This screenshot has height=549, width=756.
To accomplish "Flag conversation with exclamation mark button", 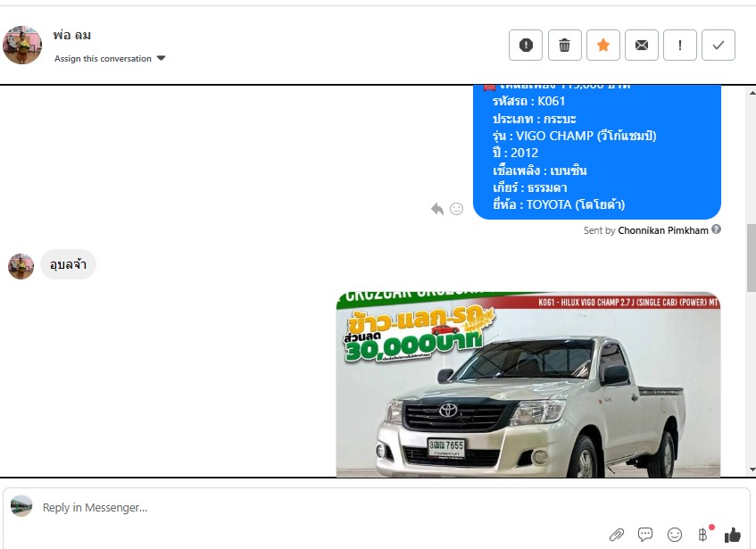I will pyautogui.click(x=680, y=45).
